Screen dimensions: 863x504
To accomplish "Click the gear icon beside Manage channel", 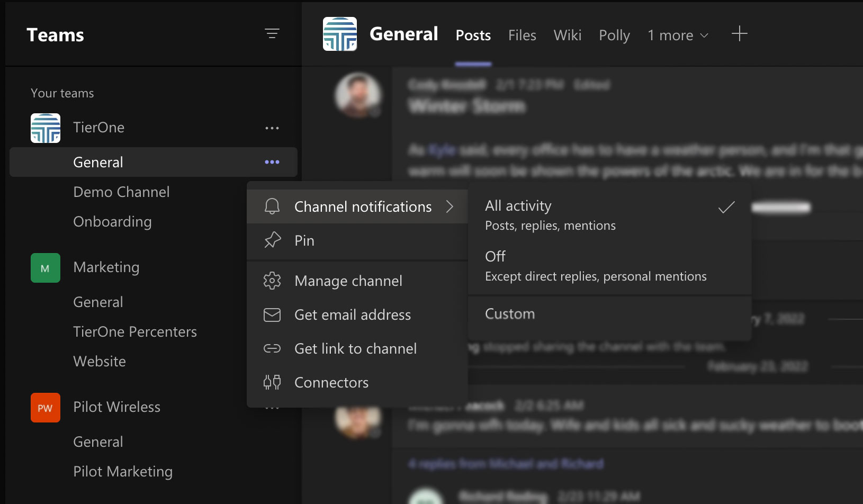I will pyautogui.click(x=272, y=281).
